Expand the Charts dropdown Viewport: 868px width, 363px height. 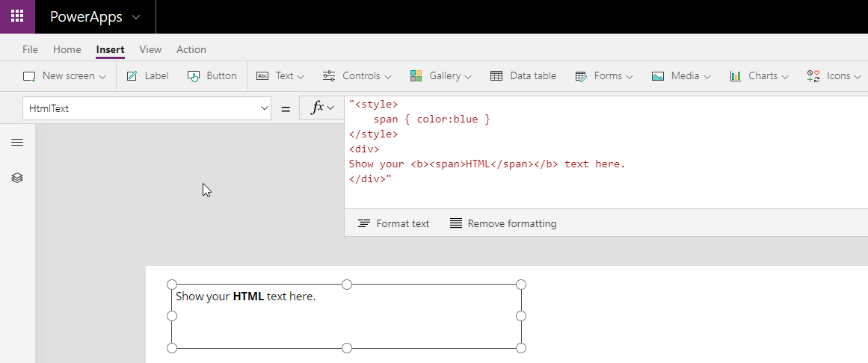coord(759,75)
